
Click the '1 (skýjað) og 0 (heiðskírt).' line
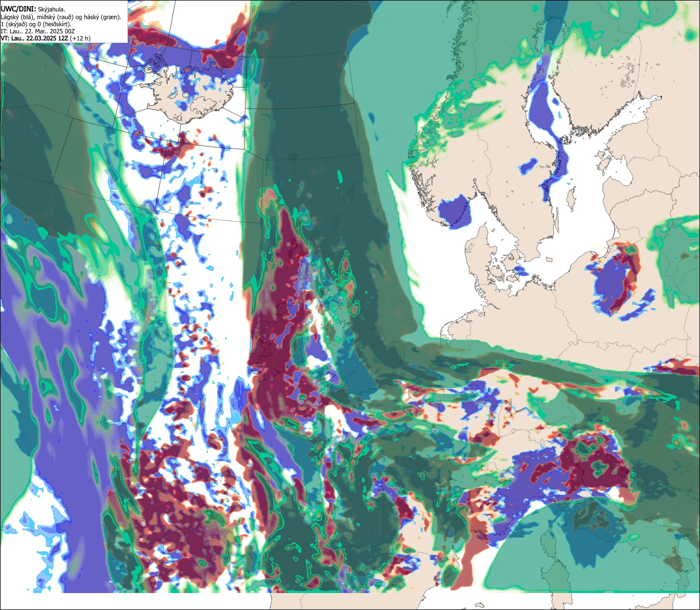(x=36, y=24)
